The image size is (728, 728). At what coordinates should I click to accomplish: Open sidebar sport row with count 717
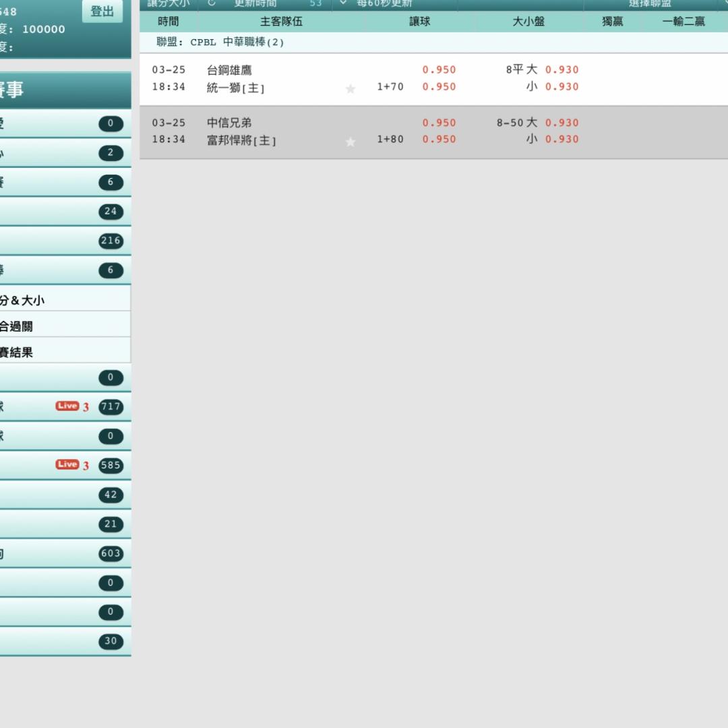65,406
